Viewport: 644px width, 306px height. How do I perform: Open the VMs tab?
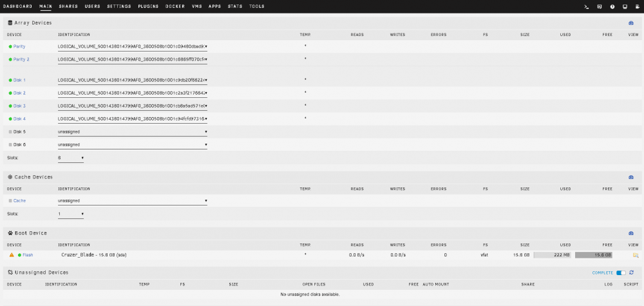[196, 6]
